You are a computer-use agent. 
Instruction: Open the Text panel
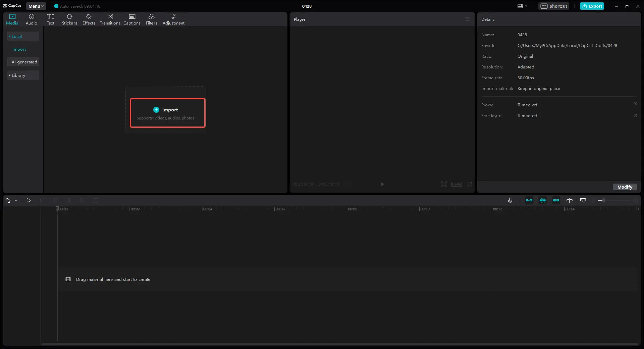(x=51, y=19)
